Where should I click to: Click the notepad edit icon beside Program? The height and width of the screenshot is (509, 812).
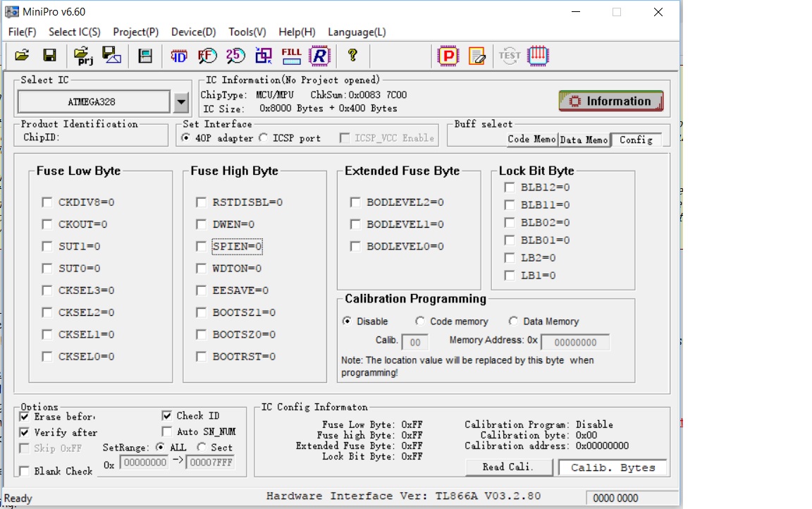476,55
